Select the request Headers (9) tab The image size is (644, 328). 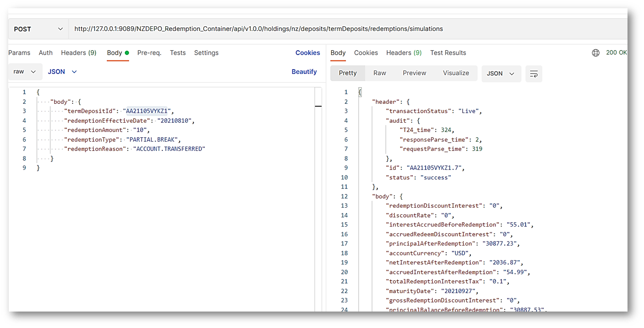coord(78,53)
